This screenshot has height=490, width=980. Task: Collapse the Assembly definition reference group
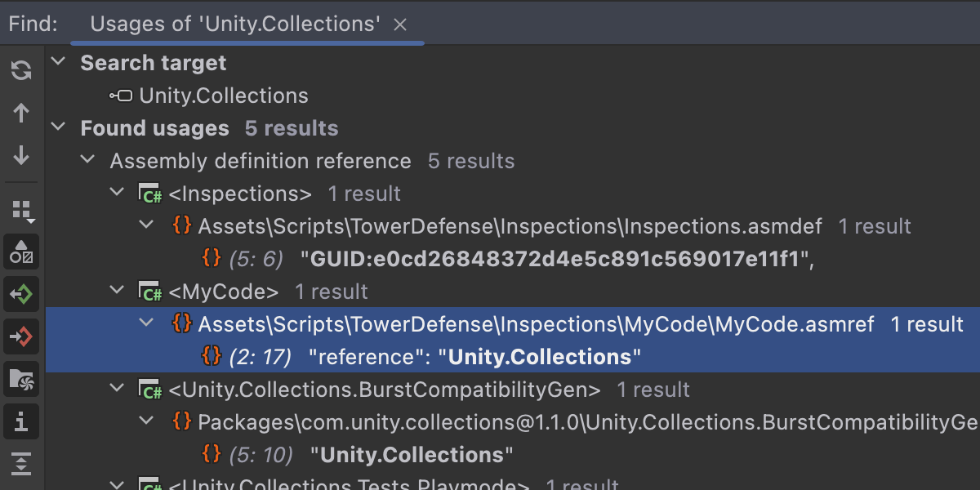87,161
